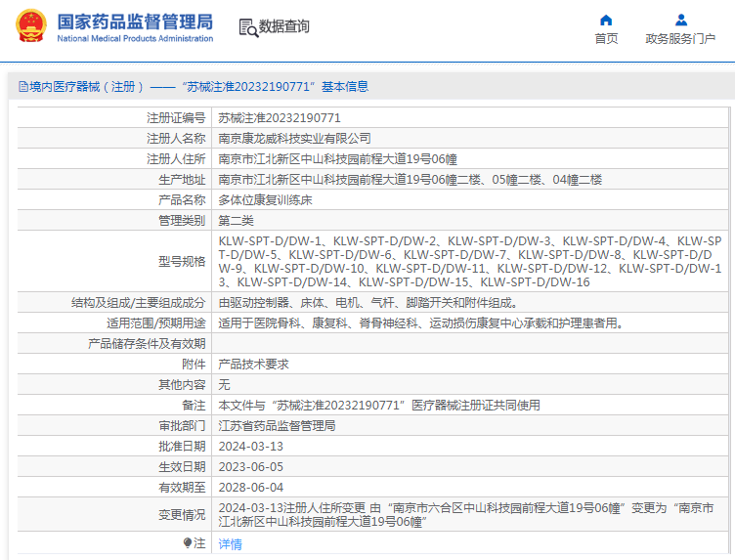The width and height of the screenshot is (735, 560).
Task: Click the 江苏省药品监督管理局 approval department
Action: click(x=277, y=426)
